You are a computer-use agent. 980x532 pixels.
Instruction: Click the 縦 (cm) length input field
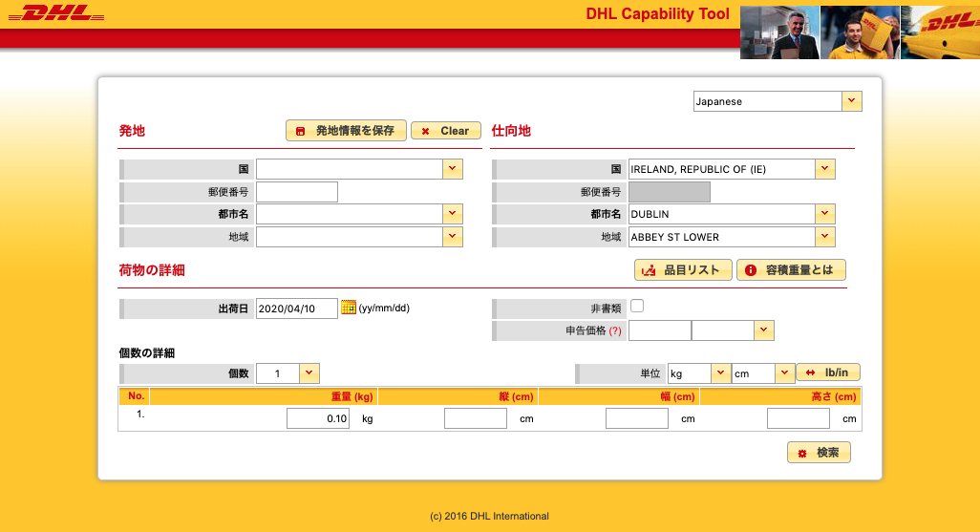pyautogui.click(x=476, y=418)
